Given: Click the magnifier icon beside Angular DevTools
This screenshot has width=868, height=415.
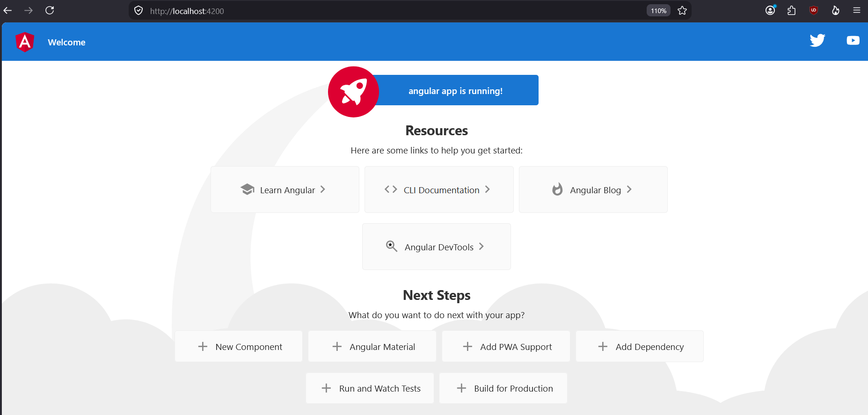Looking at the screenshot, I should click(391, 246).
